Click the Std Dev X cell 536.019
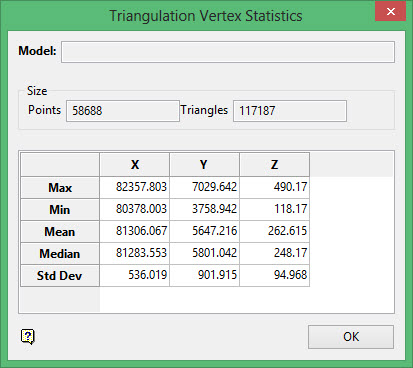Screen dimensions: 413x368 [135, 275]
